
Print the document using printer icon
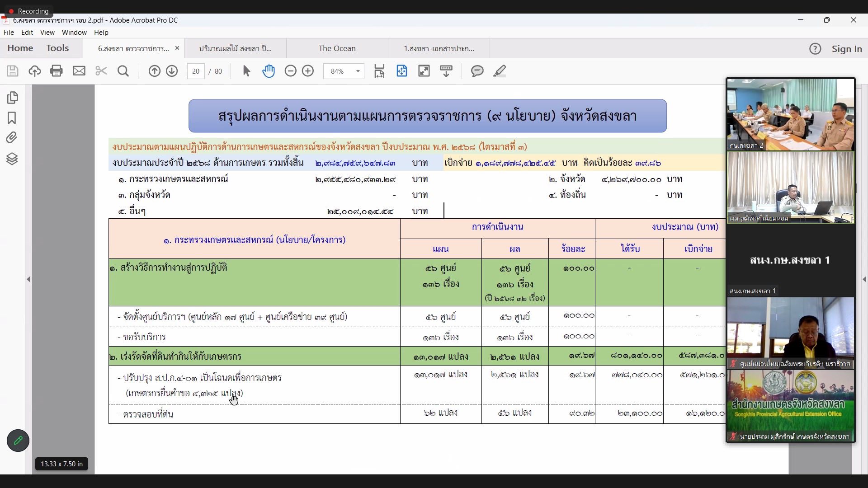[x=57, y=71]
